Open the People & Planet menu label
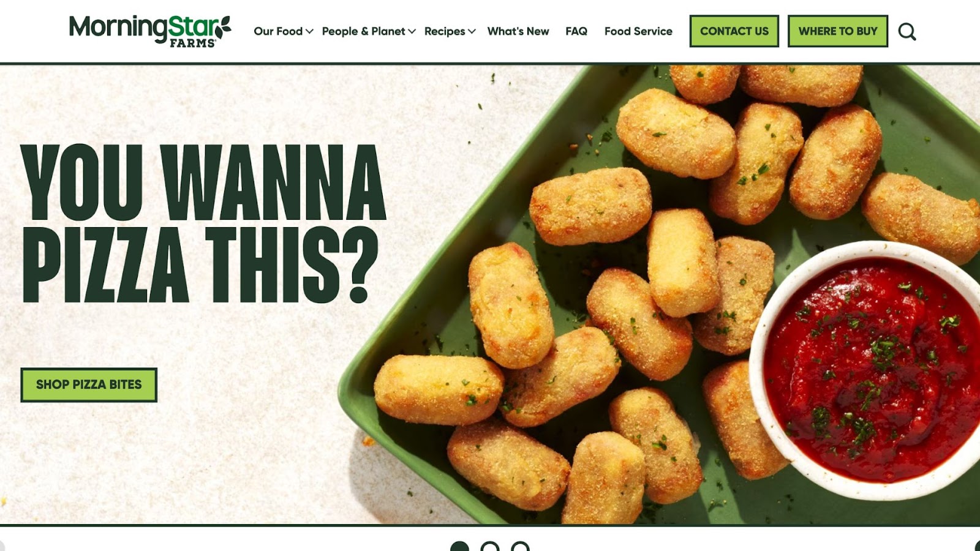The height and width of the screenshot is (551, 980). pyautogui.click(x=363, y=31)
